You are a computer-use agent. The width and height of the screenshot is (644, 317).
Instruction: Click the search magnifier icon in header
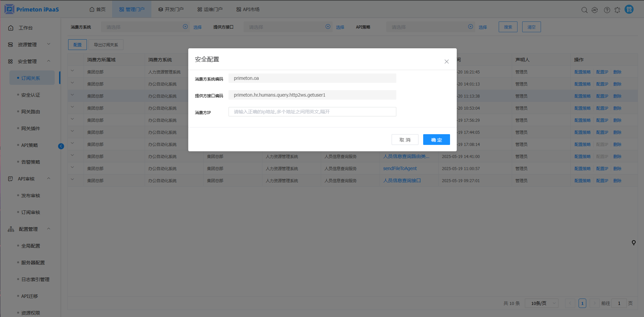(584, 10)
